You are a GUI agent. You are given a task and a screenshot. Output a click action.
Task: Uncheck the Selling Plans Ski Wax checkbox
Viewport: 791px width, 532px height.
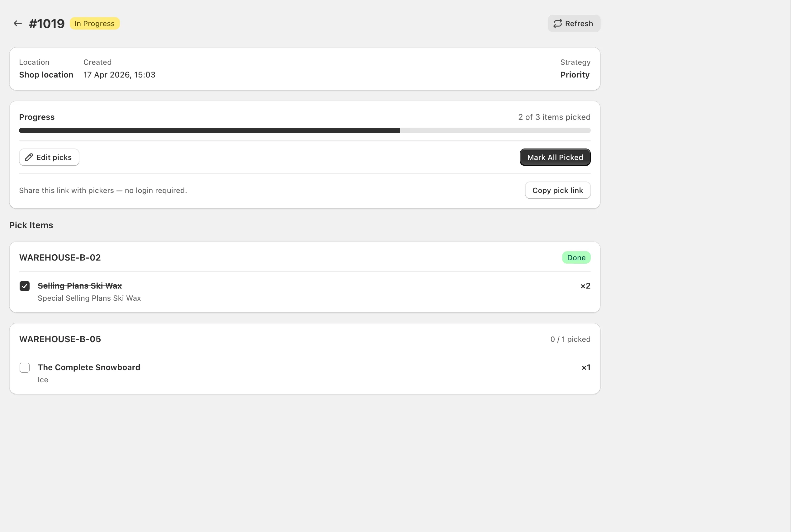[24, 286]
